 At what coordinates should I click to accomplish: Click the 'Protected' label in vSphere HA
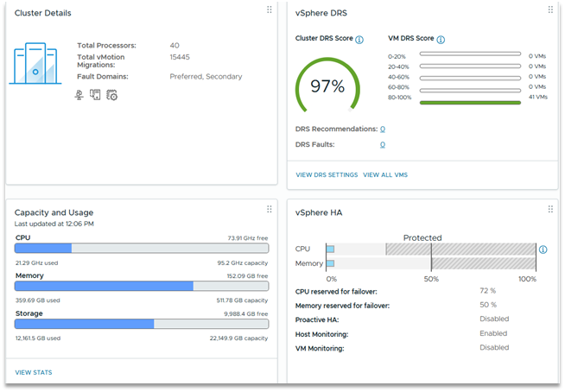pos(422,237)
